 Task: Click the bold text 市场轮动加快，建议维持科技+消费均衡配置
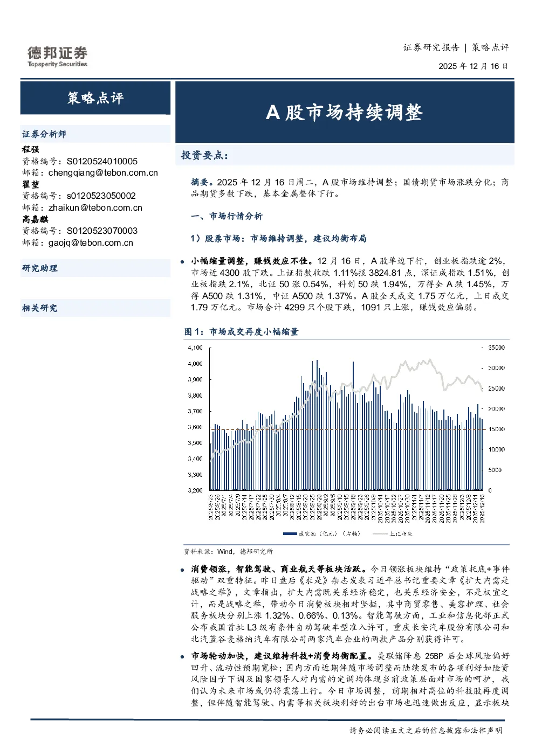pos(282,656)
